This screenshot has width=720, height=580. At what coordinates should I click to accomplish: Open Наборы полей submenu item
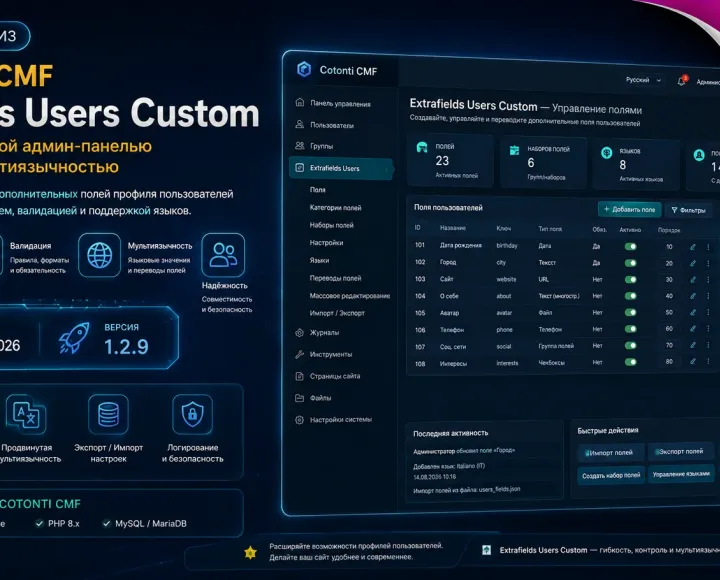tap(332, 225)
